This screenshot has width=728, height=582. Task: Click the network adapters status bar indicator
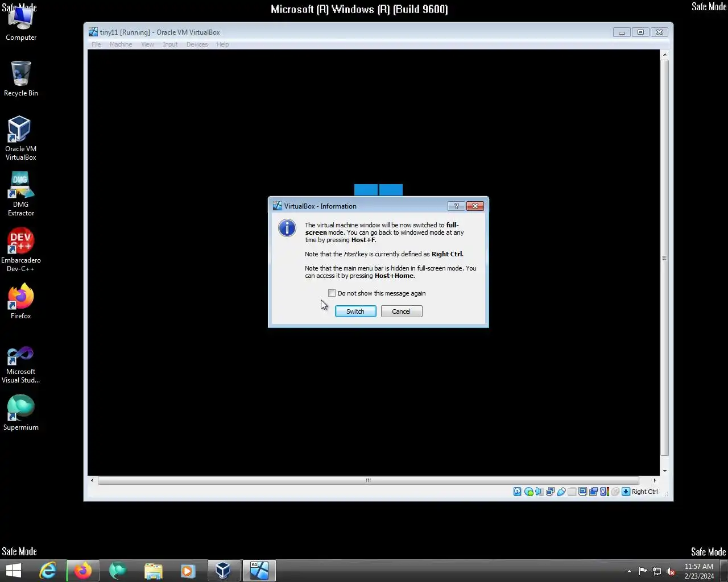(x=550, y=492)
